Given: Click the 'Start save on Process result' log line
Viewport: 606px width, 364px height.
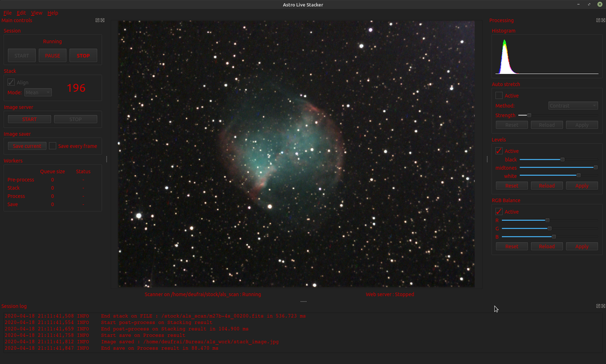Looking at the screenshot, I should 95,335.
